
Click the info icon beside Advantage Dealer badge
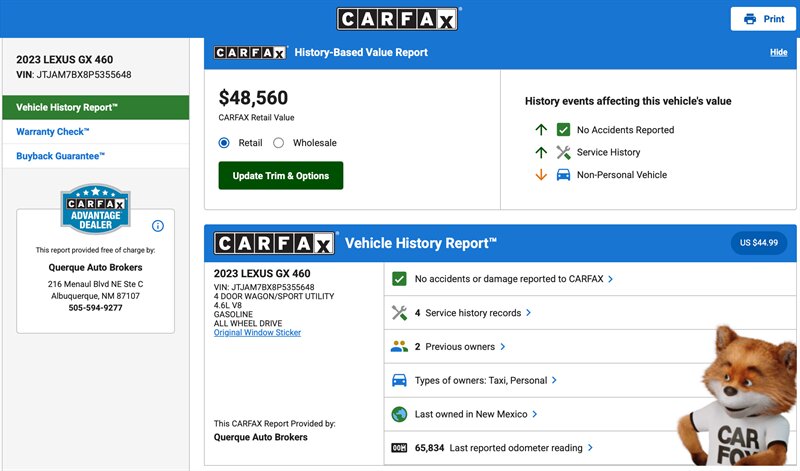click(157, 226)
